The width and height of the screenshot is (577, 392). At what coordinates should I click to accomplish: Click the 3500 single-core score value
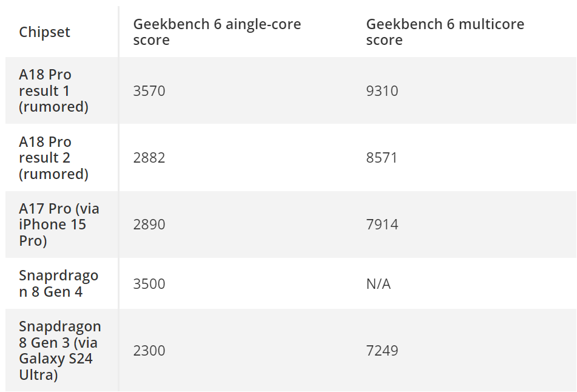click(x=149, y=283)
